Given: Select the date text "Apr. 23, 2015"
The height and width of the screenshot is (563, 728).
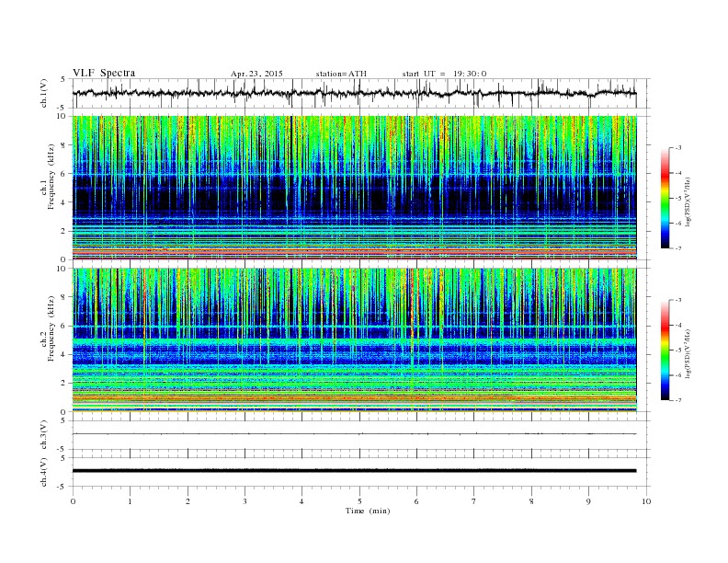Looking at the screenshot, I should coord(256,74).
